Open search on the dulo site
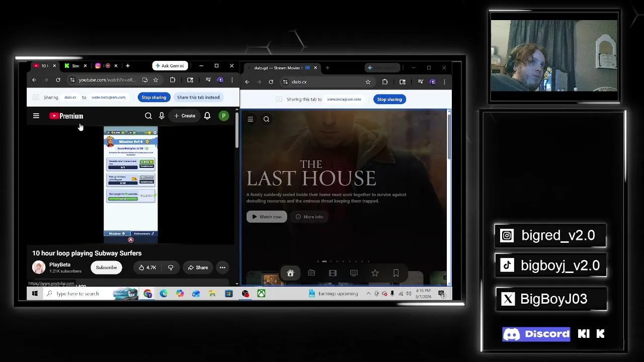Image resolution: width=644 pixels, height=362 pixels. click(x=266, y=119)
